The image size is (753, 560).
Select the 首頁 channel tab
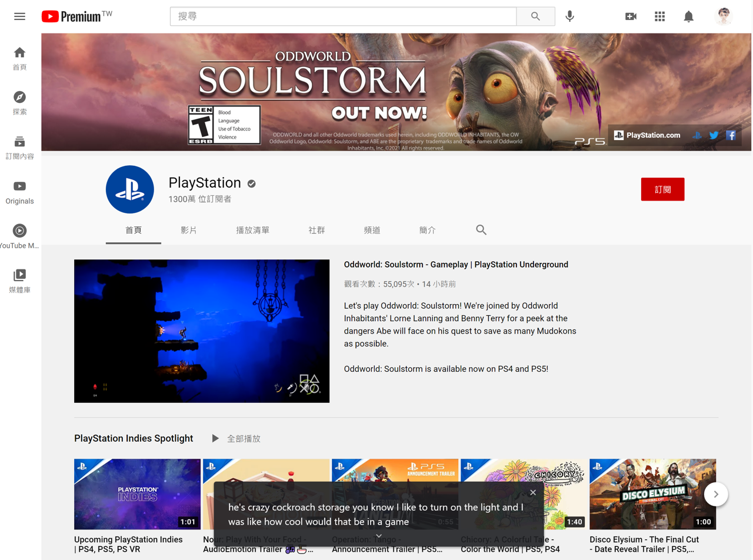pos(134,230)
